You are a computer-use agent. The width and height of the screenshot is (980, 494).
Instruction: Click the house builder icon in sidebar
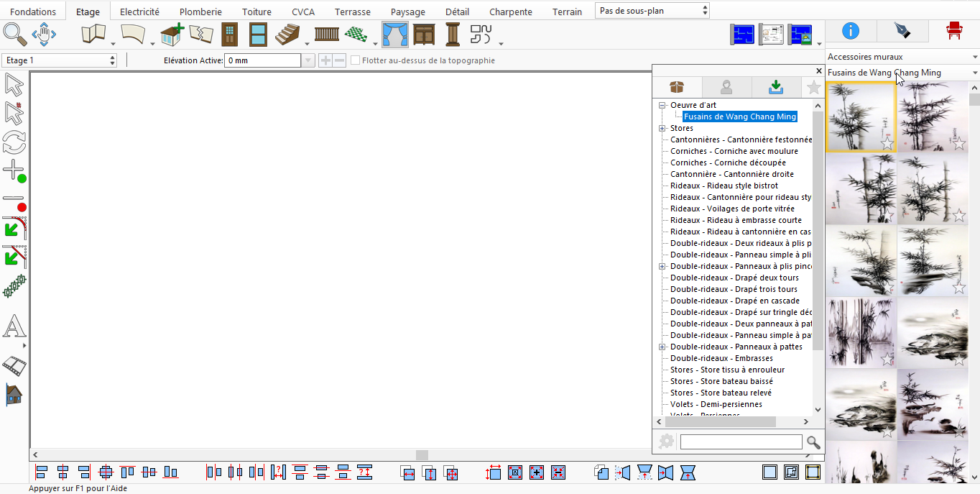point(14,394)
